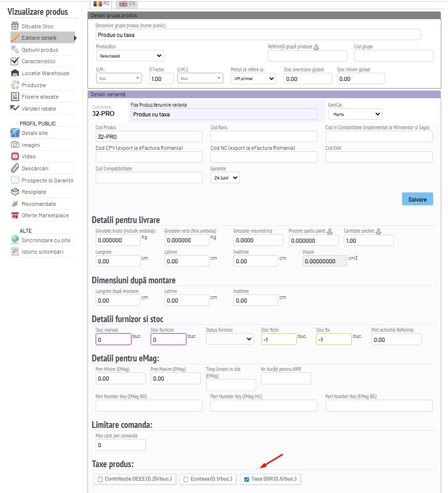Open the Producător dropdown

130,56
